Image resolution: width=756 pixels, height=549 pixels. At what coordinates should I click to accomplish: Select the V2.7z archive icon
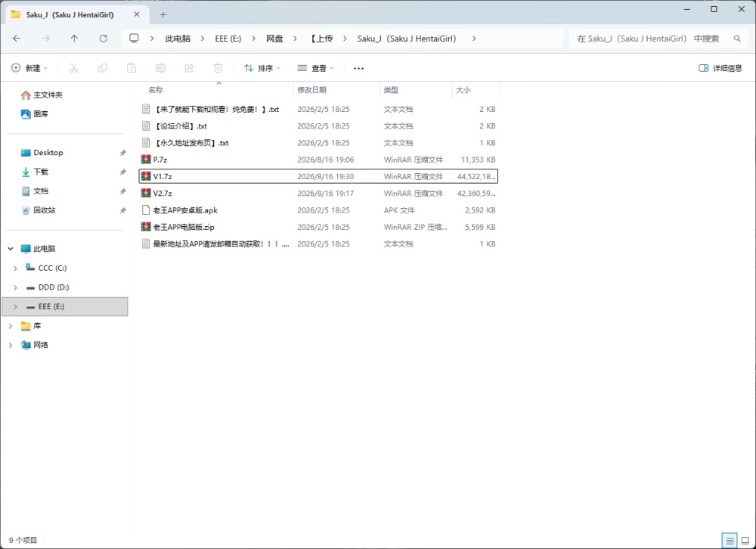(146, 193)
